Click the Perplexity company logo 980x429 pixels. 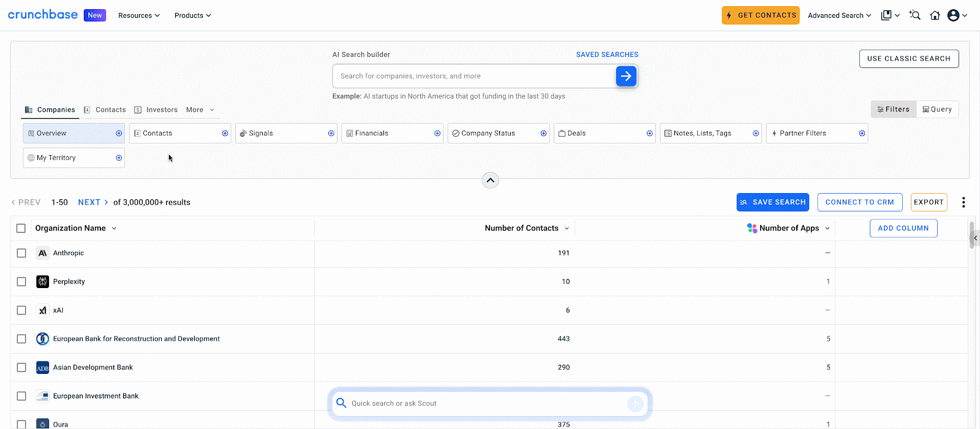coord(42,281)
